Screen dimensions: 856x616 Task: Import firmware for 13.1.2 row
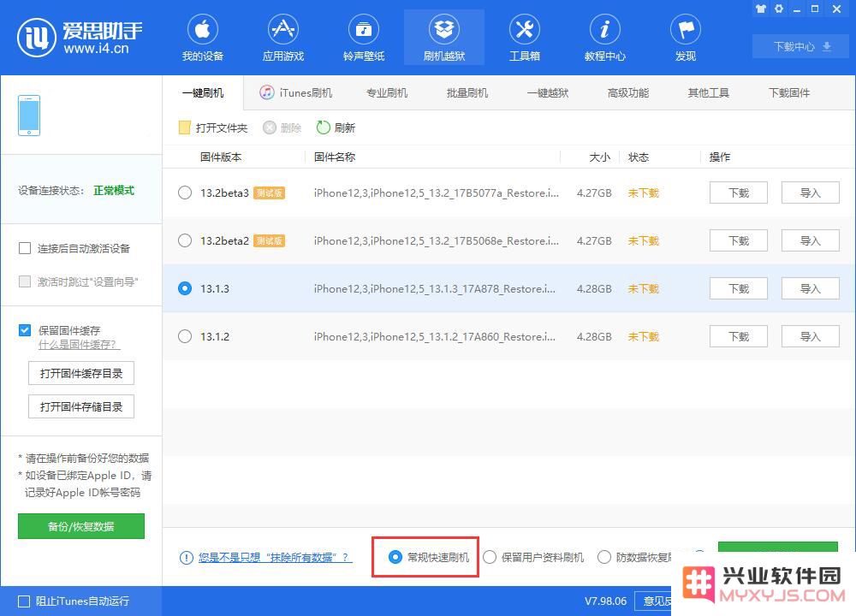(810, 336)
